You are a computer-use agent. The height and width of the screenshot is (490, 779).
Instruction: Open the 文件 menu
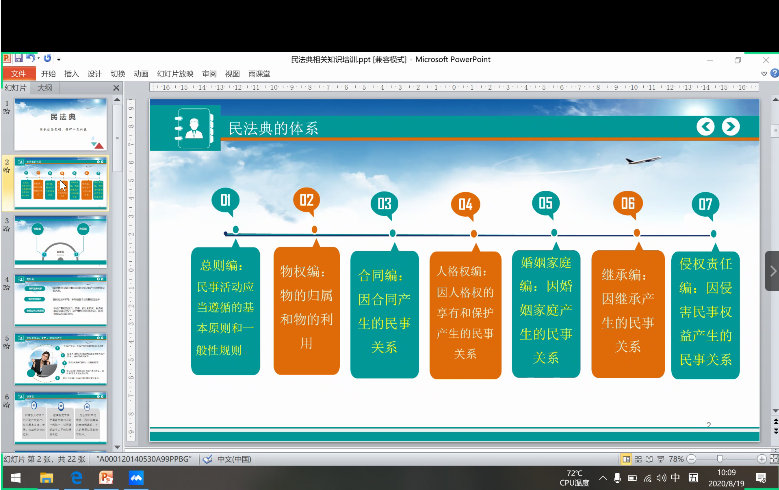click(18, 74)
